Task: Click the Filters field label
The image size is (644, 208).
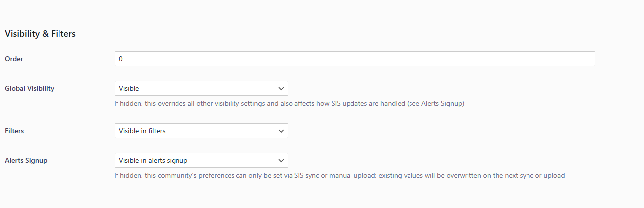Action: (x=14, y=131)
